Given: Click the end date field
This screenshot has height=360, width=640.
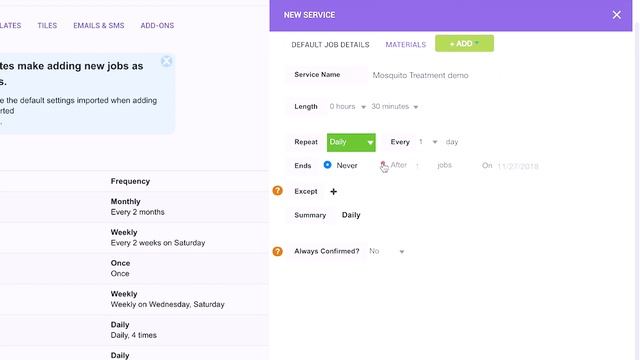Looking at the screenshot, I should [x=518, y=166].
